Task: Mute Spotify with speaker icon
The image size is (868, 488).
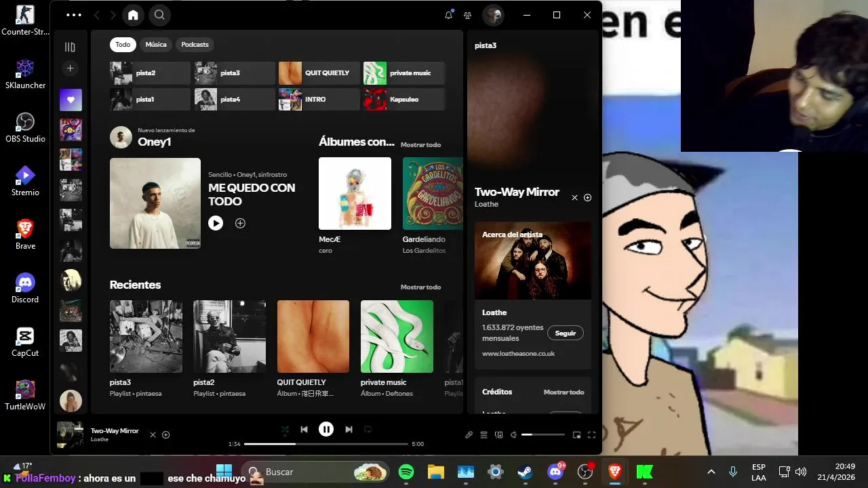Action: click(513, 435)
